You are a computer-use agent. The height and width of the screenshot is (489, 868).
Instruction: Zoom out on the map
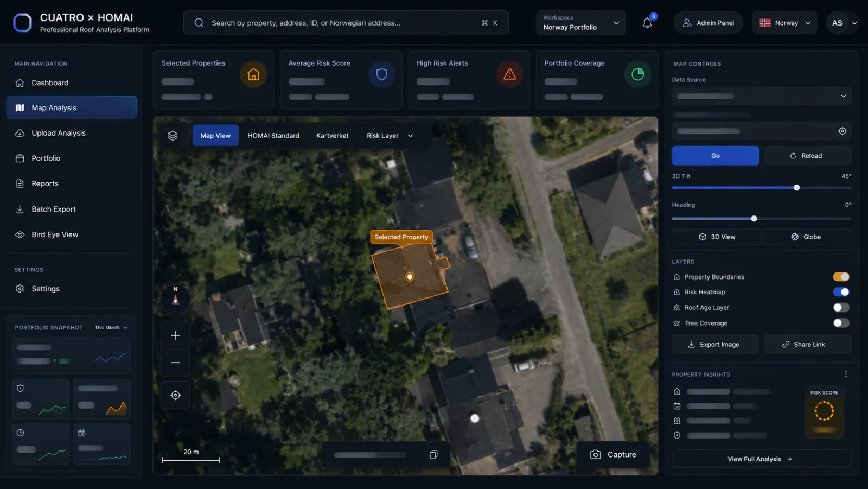pos(175,362)
